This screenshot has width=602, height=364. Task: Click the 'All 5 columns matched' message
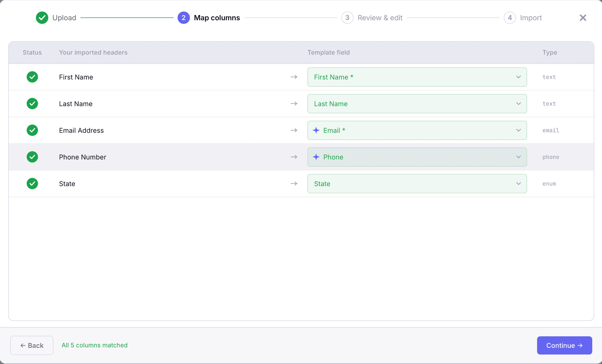[94, 345]
